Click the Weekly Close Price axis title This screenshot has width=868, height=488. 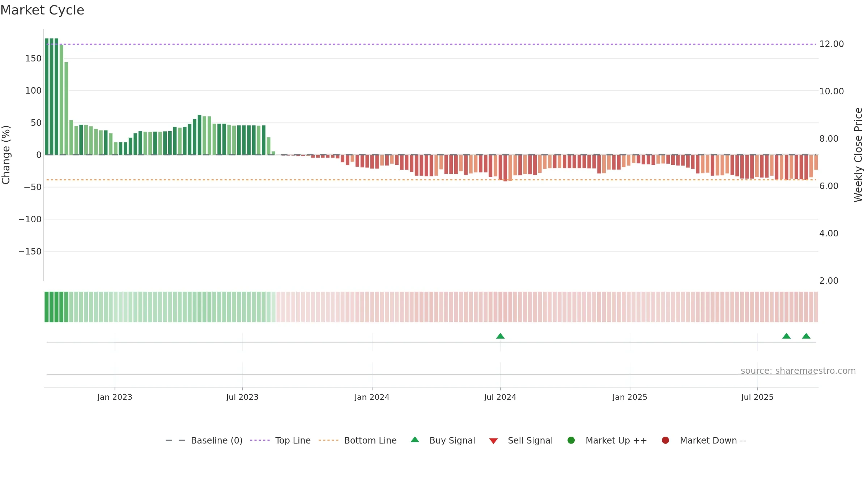point(858,155)
